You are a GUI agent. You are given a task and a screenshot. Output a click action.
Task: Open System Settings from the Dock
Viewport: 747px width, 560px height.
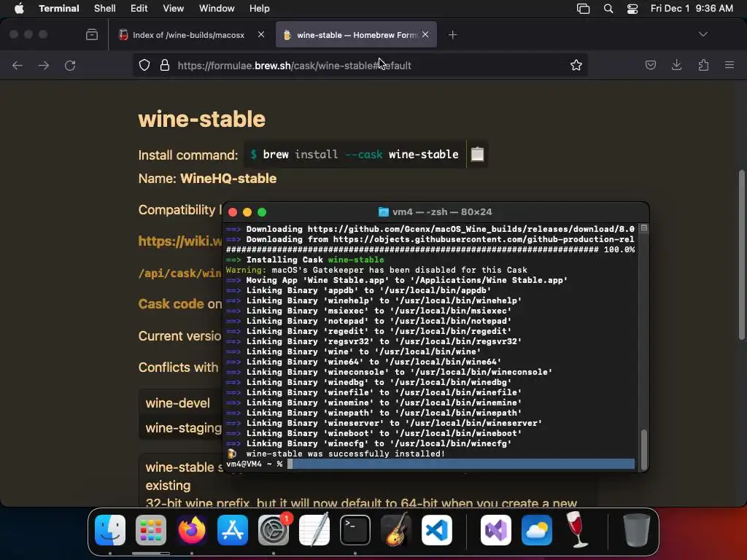(x=274, y=530)
